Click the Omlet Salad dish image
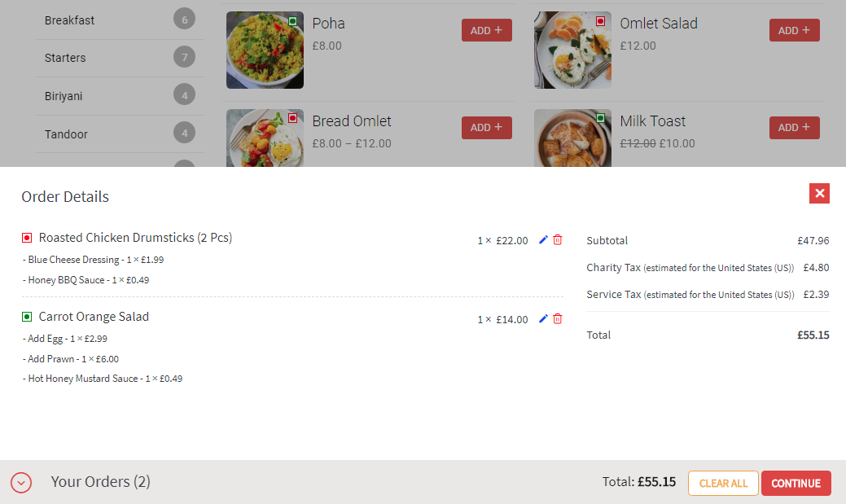Screen dimensions: 846x504 coord(572,50)
